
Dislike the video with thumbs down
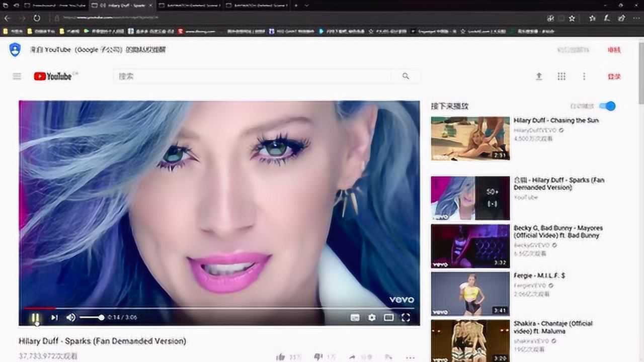pos(318,357)
